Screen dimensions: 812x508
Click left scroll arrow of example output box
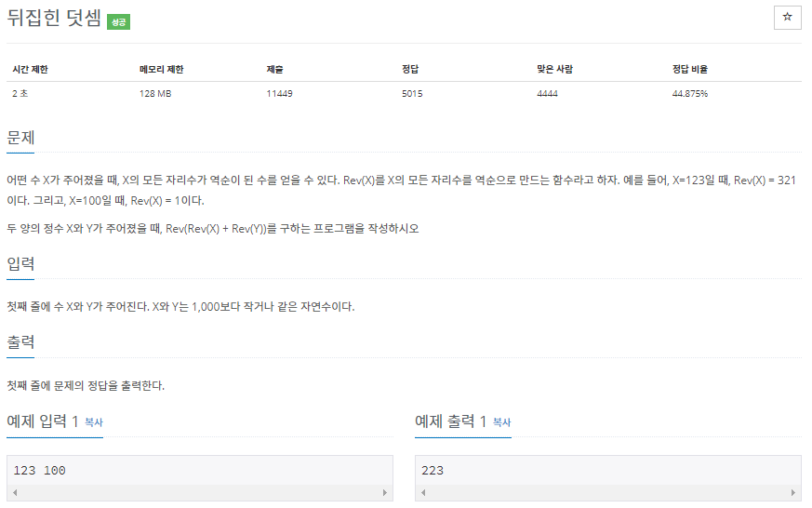[423, 492]
